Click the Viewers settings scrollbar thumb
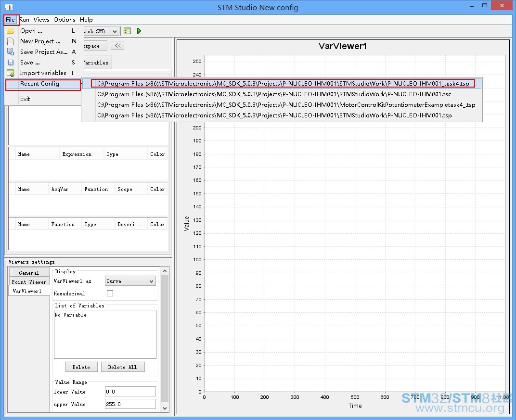The image size is (516, 420). [165, 338]
